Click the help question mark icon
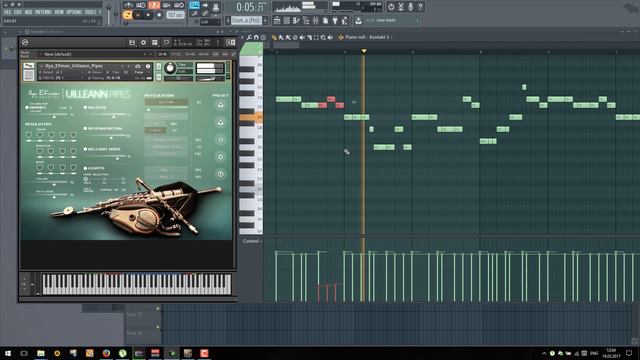 420,7
